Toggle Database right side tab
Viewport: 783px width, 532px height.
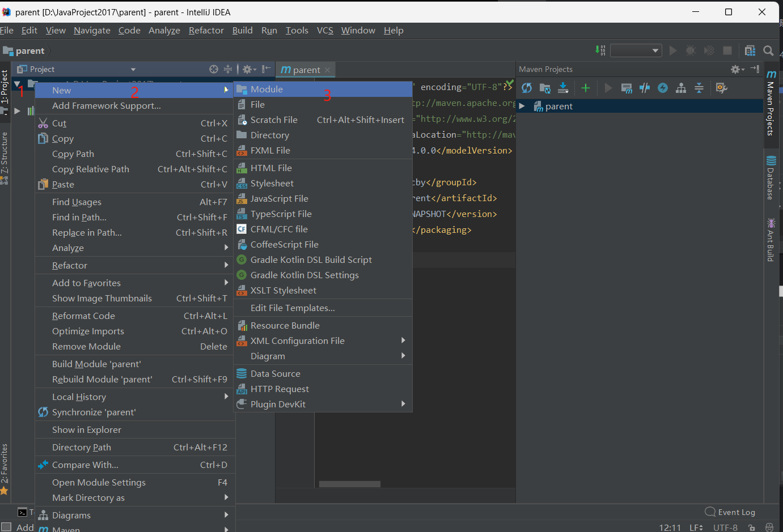click(x=771, y=178)
